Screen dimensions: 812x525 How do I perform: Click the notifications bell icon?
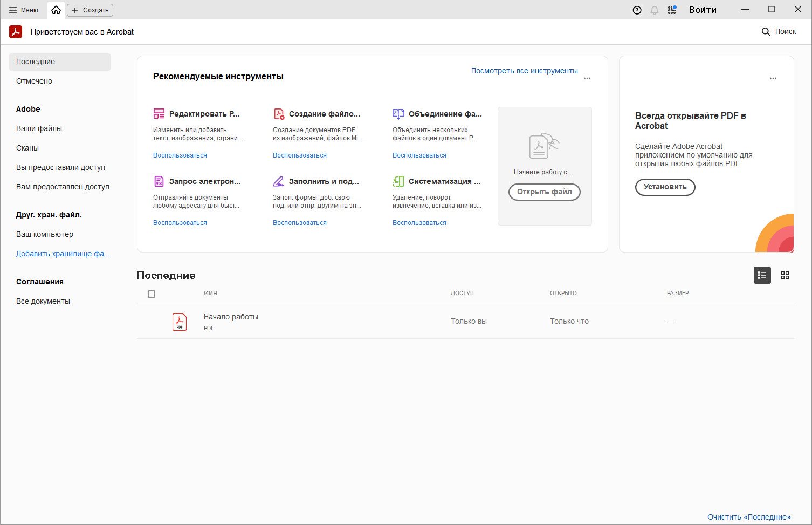click(655, 10)
